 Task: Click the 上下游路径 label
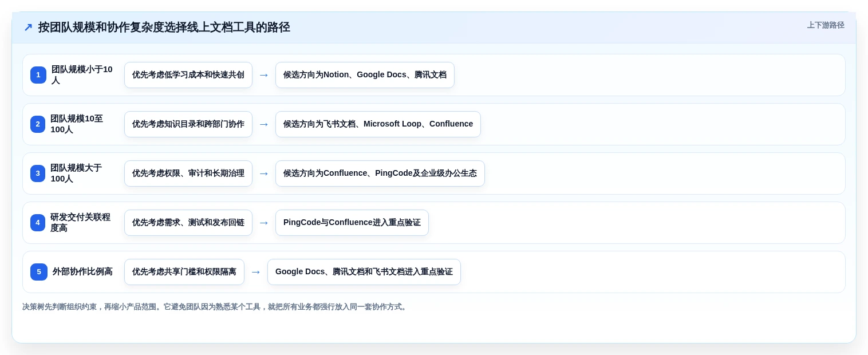pyautogui.click(x=826, y=25)
